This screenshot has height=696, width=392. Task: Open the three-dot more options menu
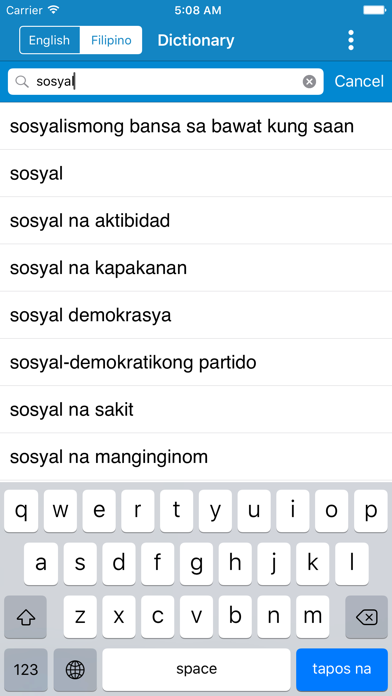[351, 40]
